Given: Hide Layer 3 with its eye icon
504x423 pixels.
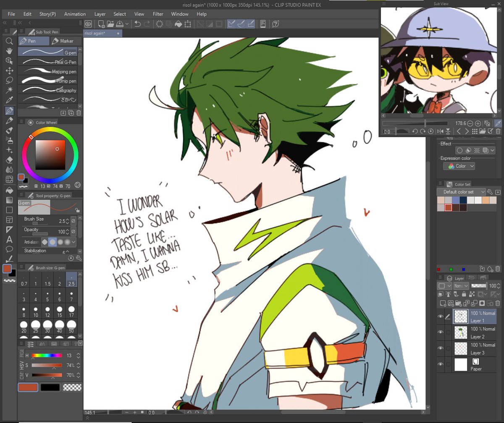Looking at the screenshot, I should [441, 348].
